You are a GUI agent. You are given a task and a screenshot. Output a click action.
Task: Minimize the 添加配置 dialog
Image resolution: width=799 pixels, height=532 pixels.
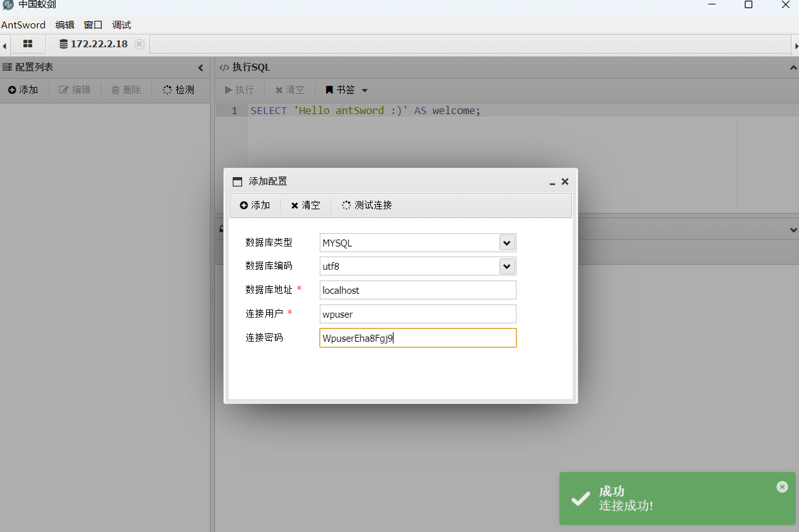tap(552, 182)
